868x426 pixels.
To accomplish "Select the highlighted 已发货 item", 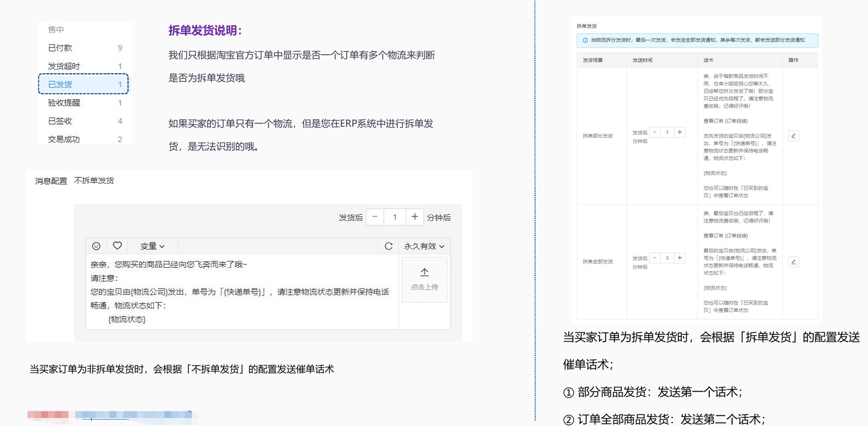I will (83, 84).
